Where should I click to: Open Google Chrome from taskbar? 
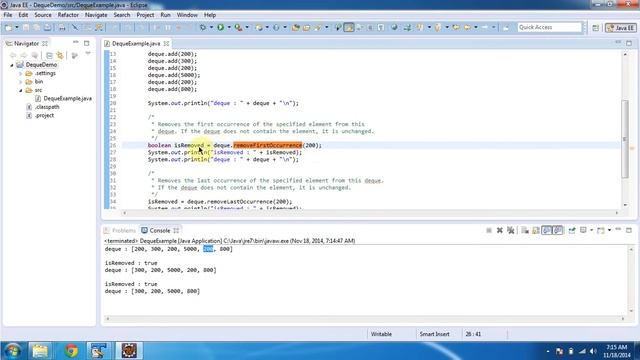click(71, 351)
